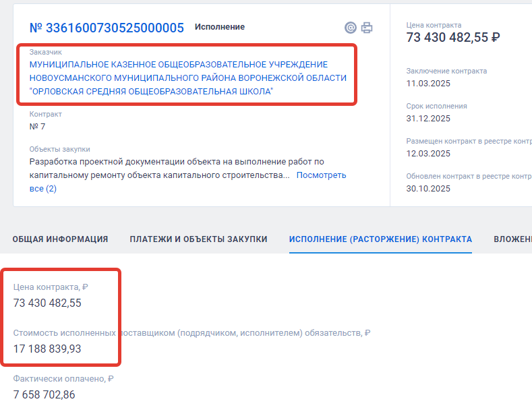This screenshot has height=414, width=532.
Task: Open the customer organization name link
Action: pyautogui.click(x=187, y=78)
